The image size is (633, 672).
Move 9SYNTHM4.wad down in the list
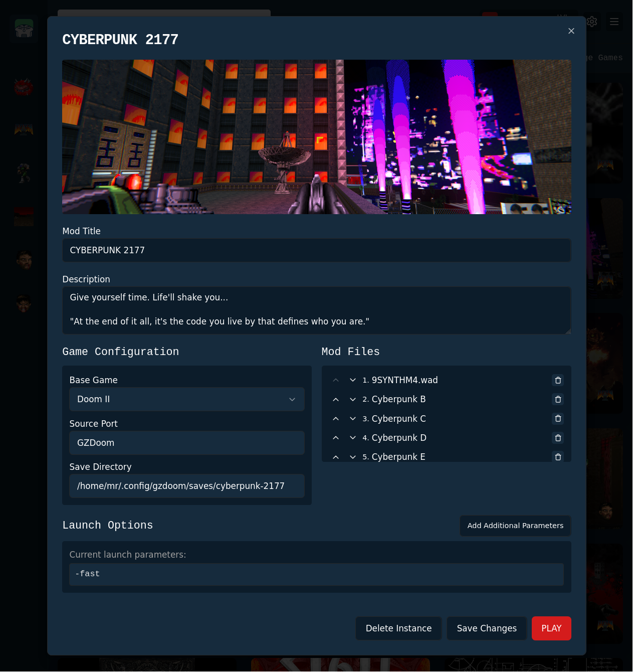click(x=353, y=380)
